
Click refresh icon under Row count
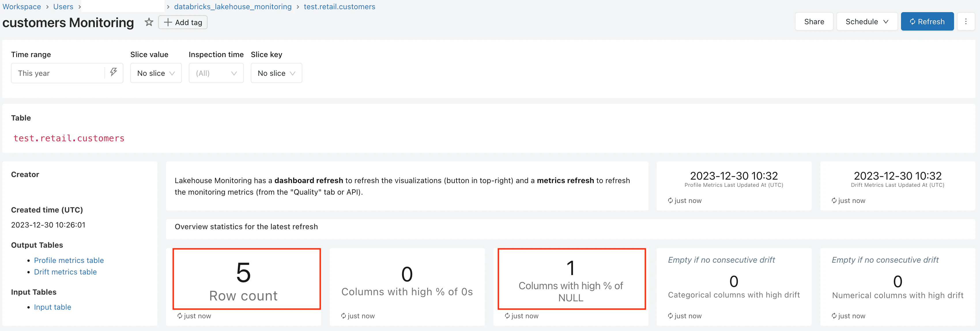tap(180, 316)
